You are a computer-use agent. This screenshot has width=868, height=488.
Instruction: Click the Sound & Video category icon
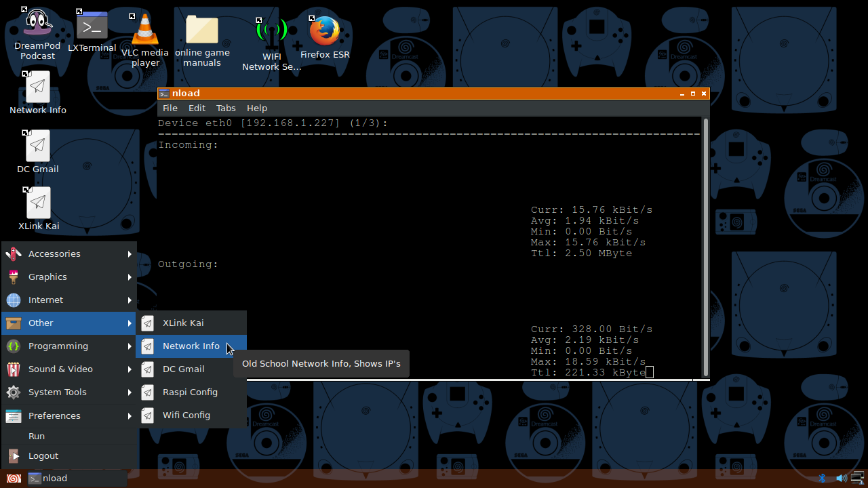[14, 369]
